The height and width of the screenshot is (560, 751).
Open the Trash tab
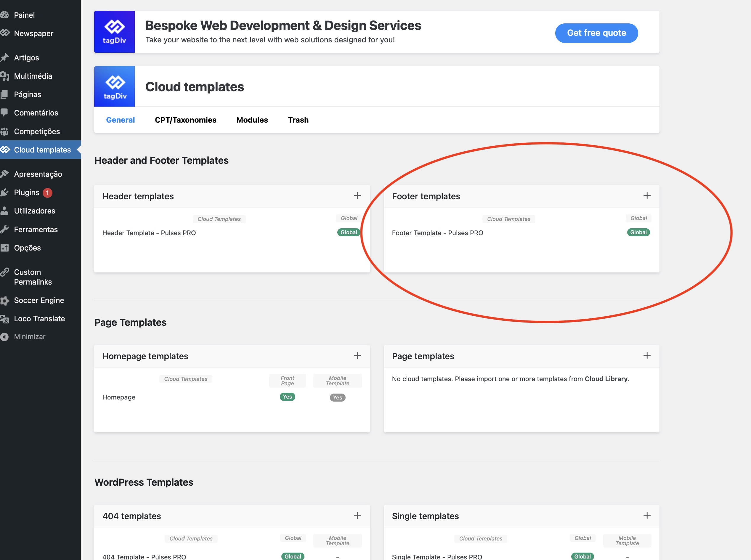click(x=298, y=120)
